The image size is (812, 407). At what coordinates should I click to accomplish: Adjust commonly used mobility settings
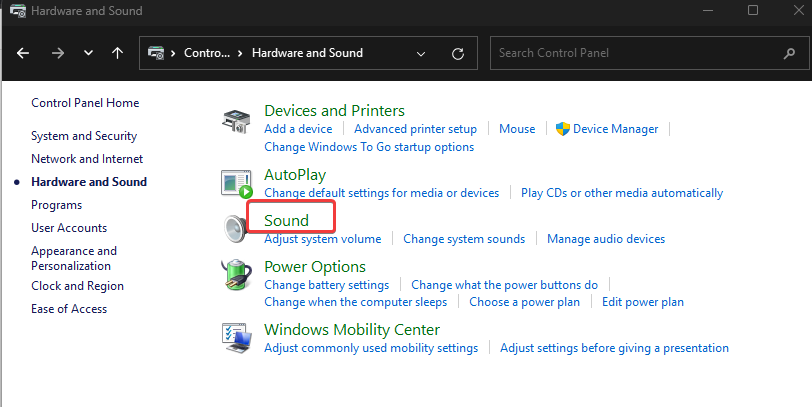click(371, 348)
